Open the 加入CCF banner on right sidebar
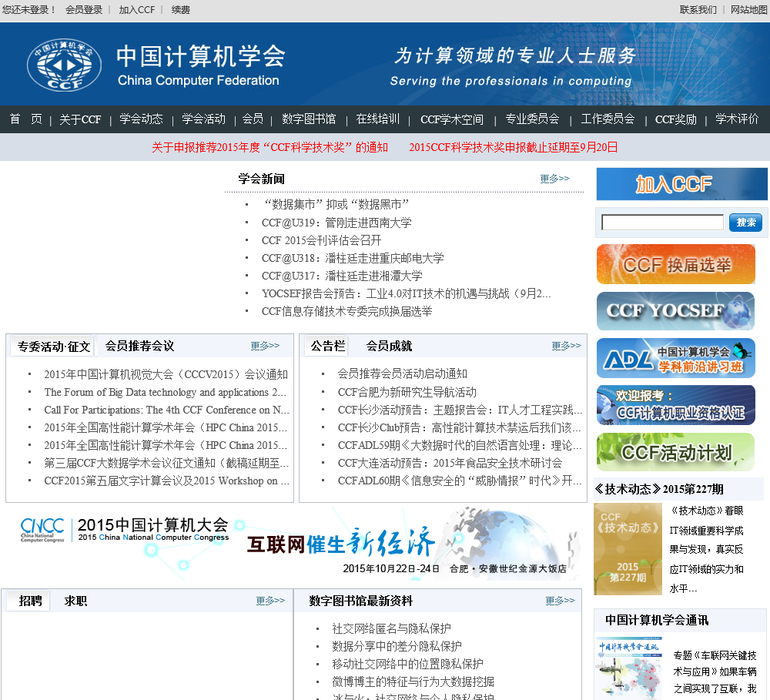The height and width of the screenshot is (700, 770). click(x=681, y=184)
